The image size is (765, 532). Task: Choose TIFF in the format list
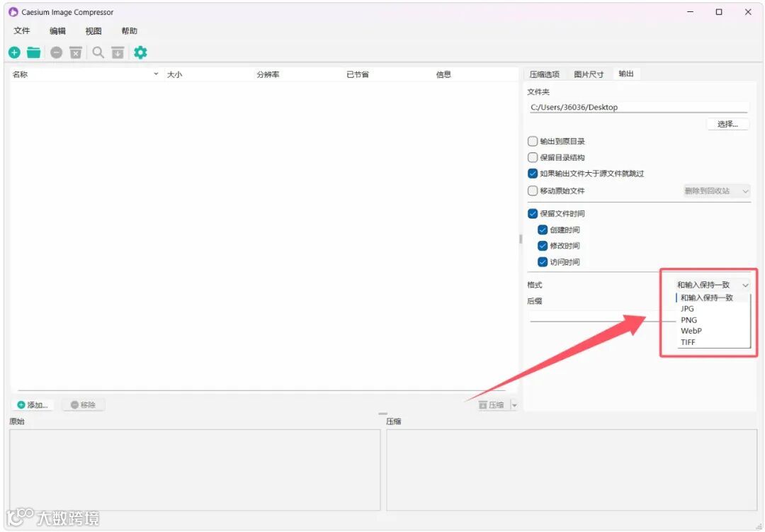(713, 342)
